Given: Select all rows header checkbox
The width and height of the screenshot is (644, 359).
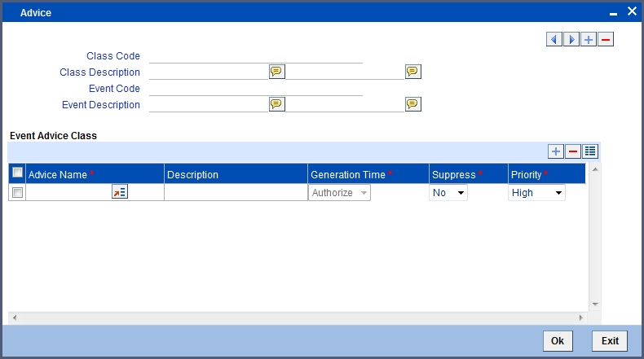Looking at the screenshot, I should tap(17, 173).
